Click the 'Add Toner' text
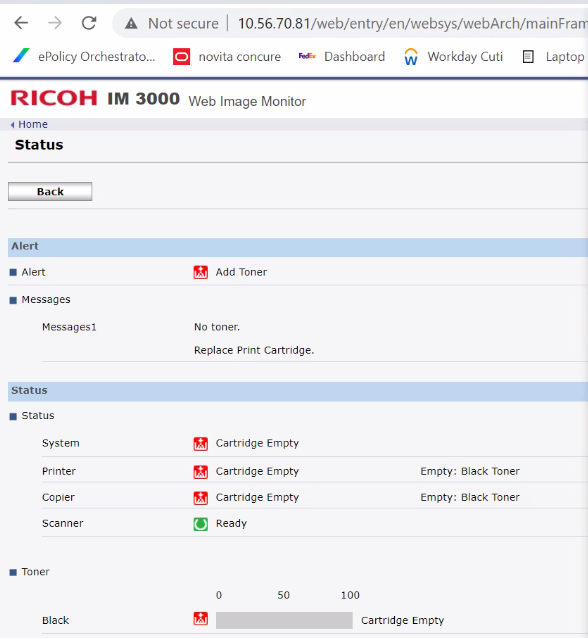 tap(241, 272)
